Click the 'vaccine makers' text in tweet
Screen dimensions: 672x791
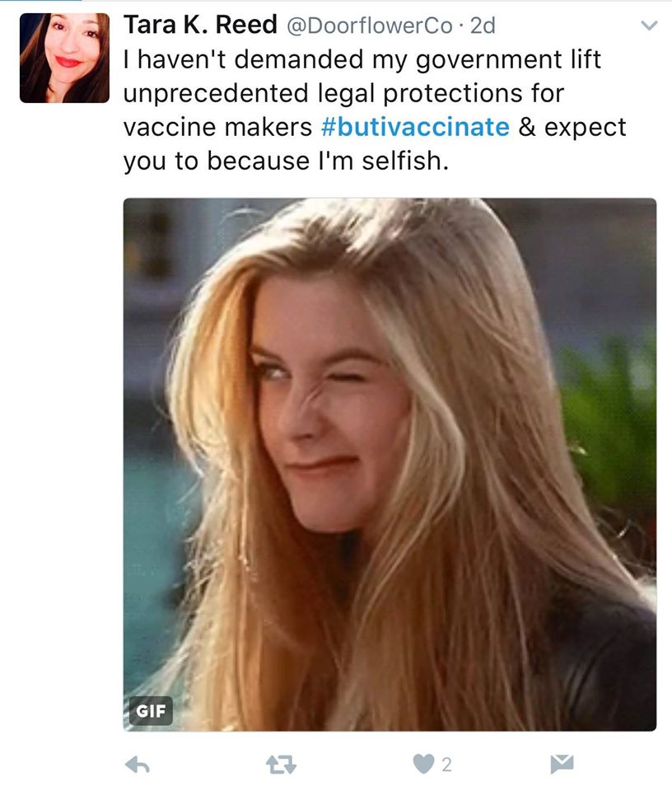click(217, 127)
